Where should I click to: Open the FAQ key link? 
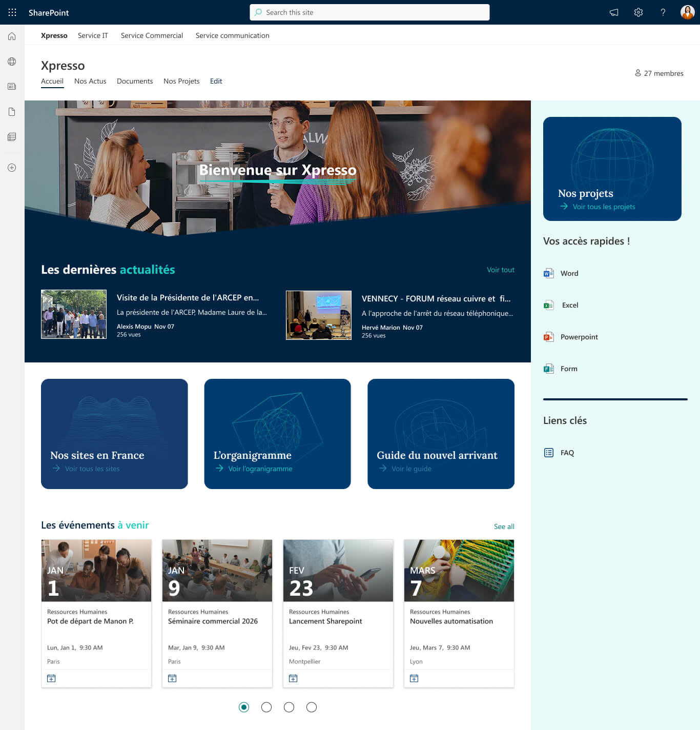[x=567, y=453]
